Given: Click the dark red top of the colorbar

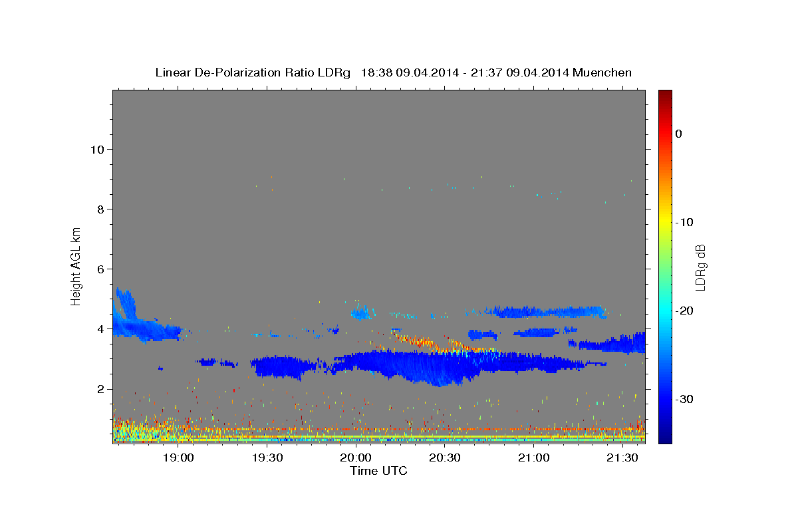Looking at the screenshot, I should click(665, 96).
